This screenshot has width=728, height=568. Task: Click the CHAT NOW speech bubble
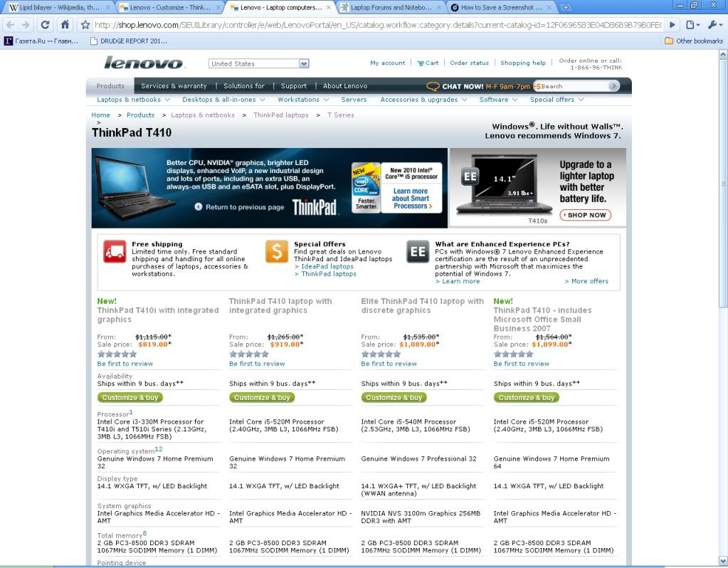pyautogui.click(x=433, y=86)
